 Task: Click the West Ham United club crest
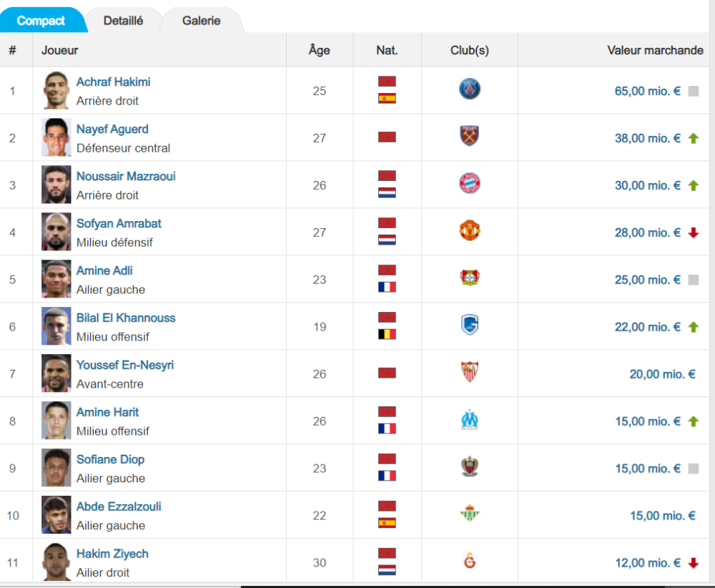(x=470, y=137)
